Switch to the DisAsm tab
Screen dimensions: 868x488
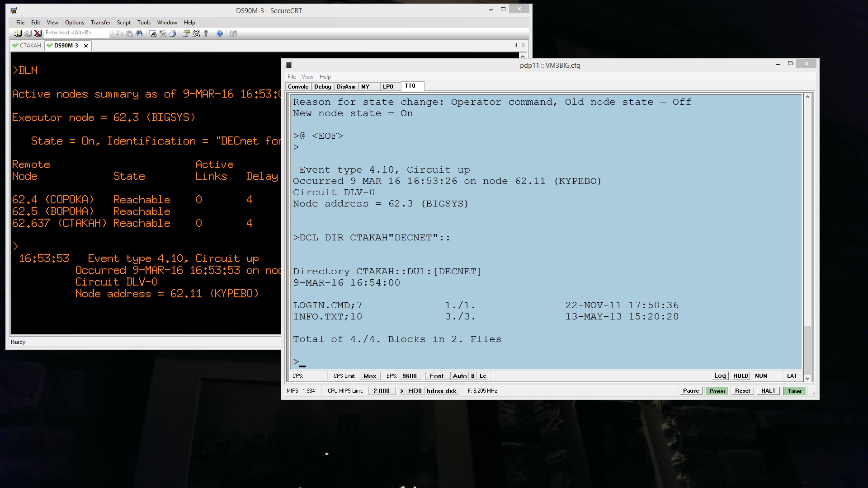346,87
